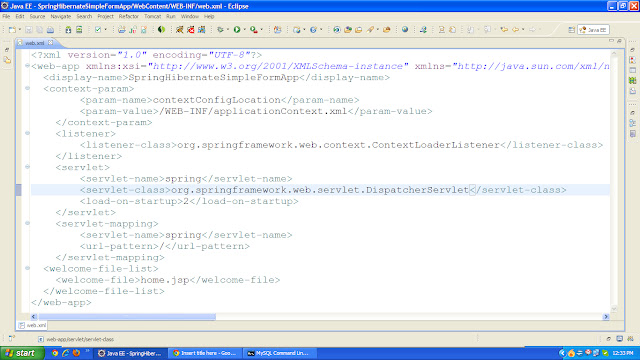Image resolution: width=640 pixels, height=360 pixels.
Task: Click the open folder toolbar icon near the checkbox
Action: coord(122,30)
